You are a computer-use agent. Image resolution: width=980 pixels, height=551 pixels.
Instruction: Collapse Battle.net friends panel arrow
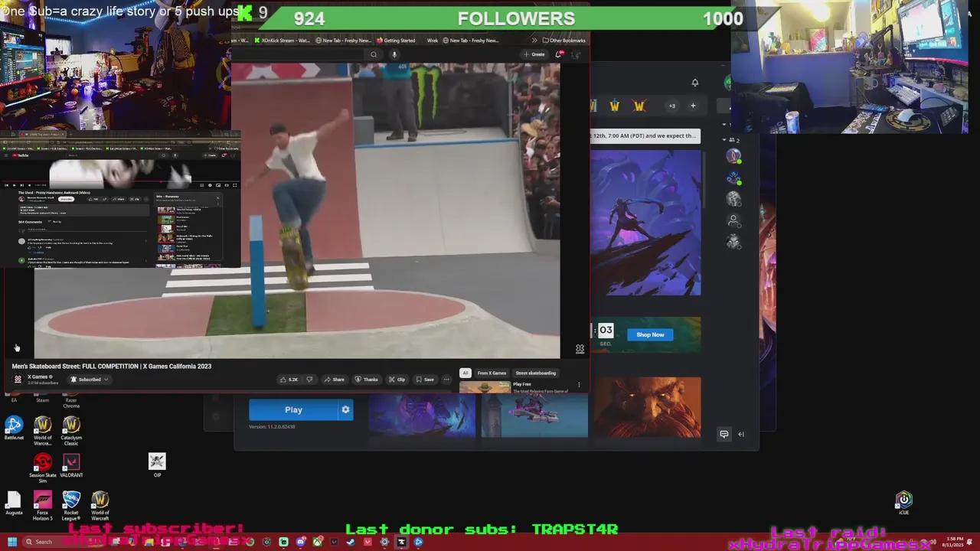pos(741,434)
